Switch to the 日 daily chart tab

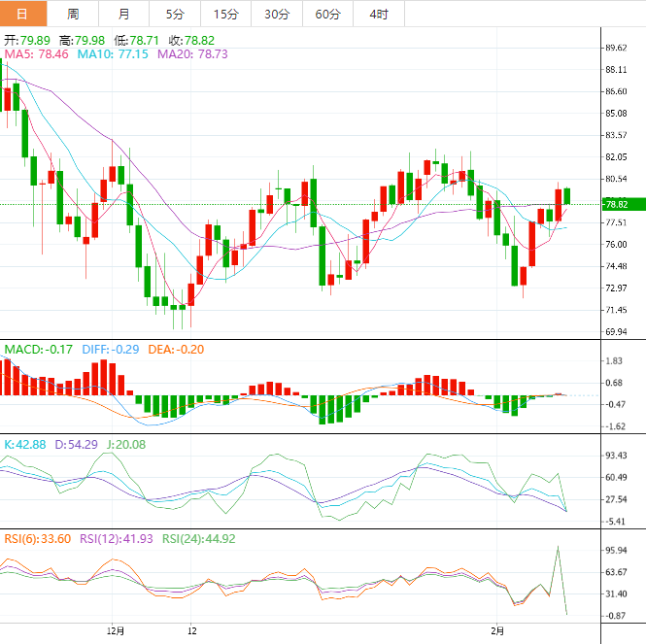click(x=23, y=14)
